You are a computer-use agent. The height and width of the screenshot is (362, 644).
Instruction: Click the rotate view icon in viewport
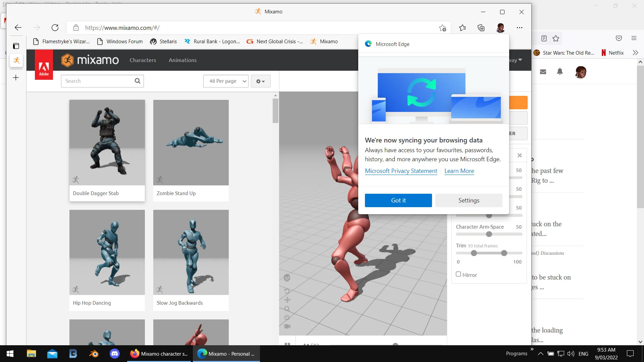[287, 291]
